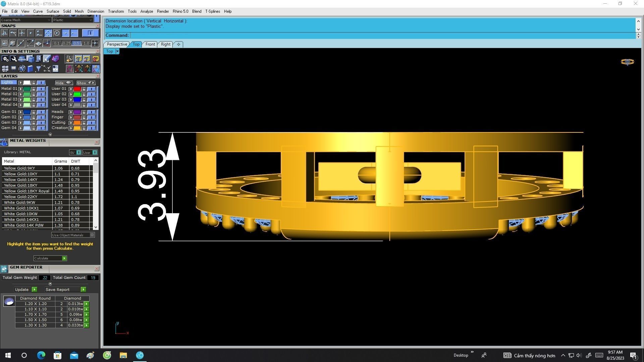Image resolution: width=644 pixels, height=362 pixels.
Task: Click the center snap icon in Snaps
Action: 57,33
